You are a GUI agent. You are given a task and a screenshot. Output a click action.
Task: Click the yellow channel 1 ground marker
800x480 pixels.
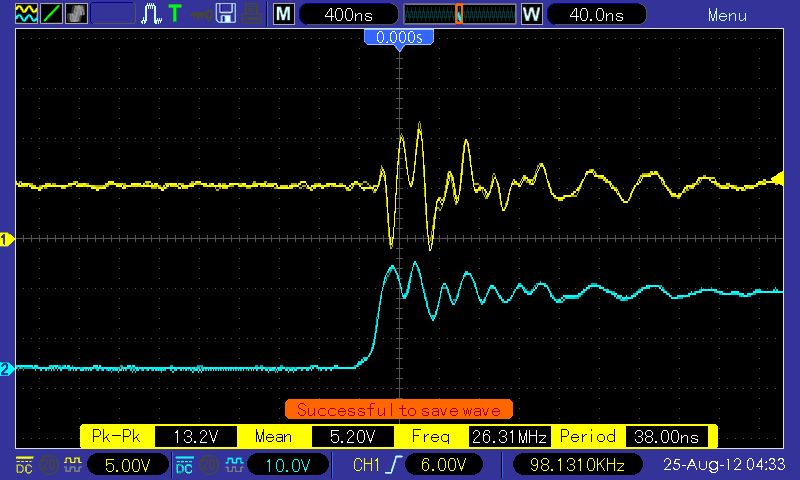tap(7, 239)
